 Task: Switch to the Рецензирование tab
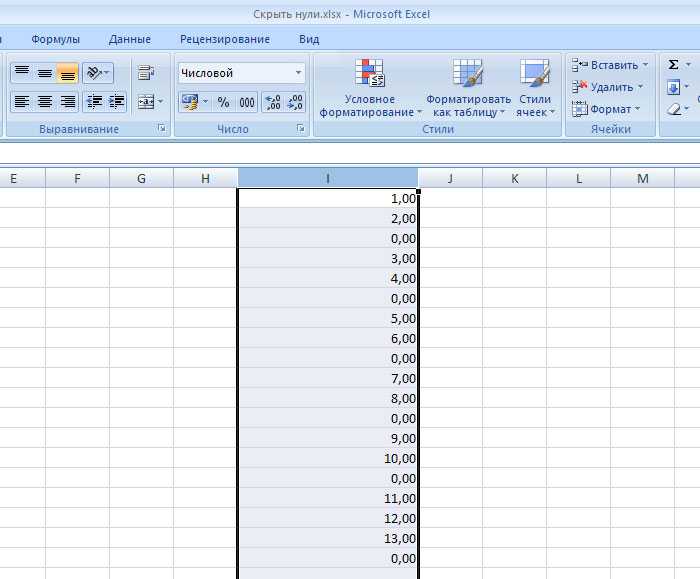(x=225, y=39)
